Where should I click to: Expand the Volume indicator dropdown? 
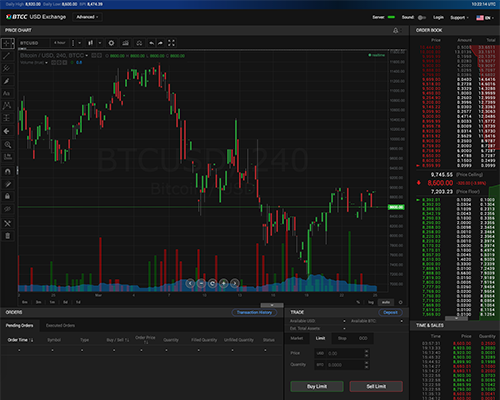(x=46, y=63)
